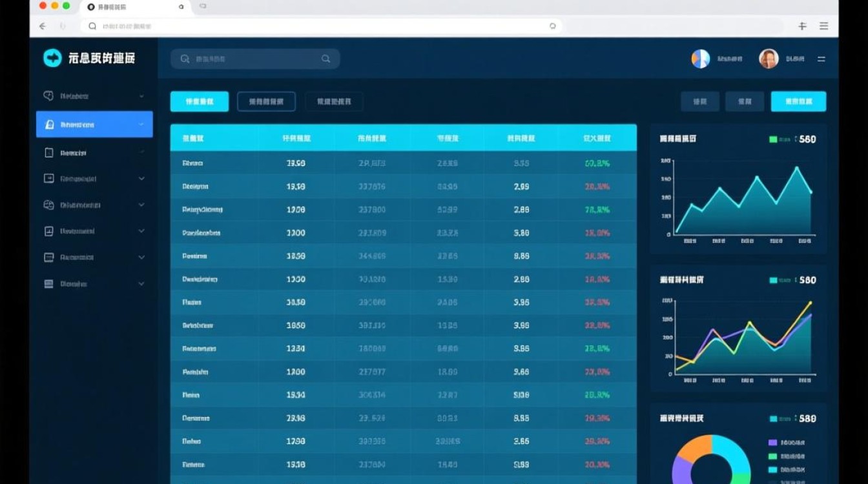Viewport: 868px width, 484px height.
Task: Expand the first sidebar item using its chevron
Action: coord(141,96)
